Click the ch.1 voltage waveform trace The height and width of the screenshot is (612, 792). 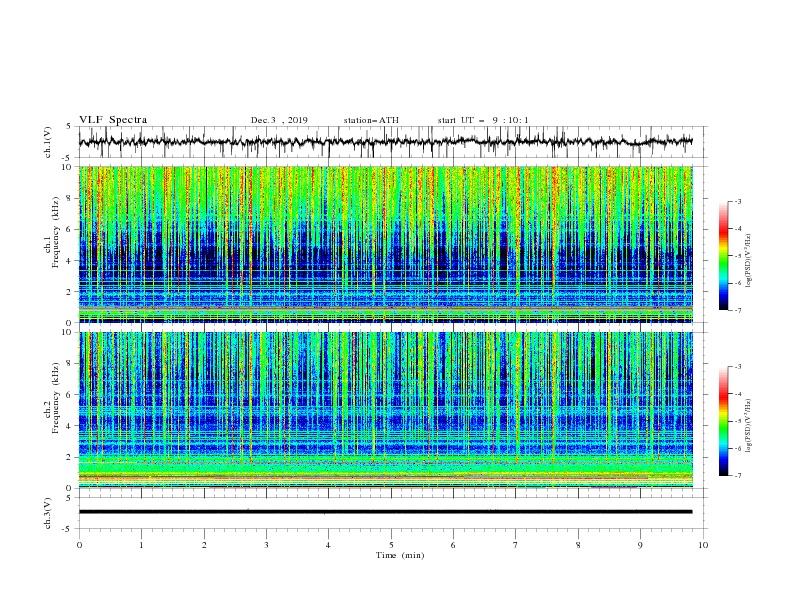(x=385, y=142)
